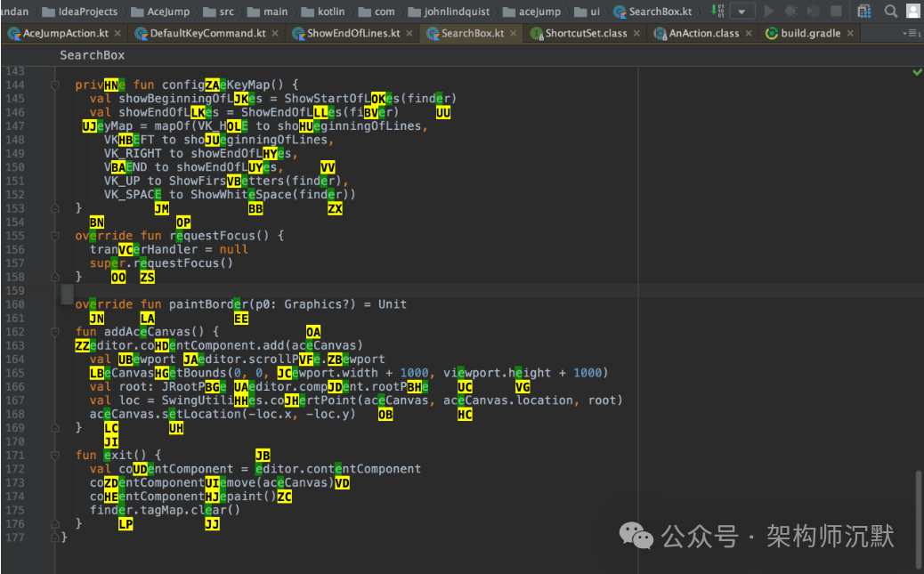Click the Run (play) toolbar icon
This screenshot has width=924, height=574.
769,12
